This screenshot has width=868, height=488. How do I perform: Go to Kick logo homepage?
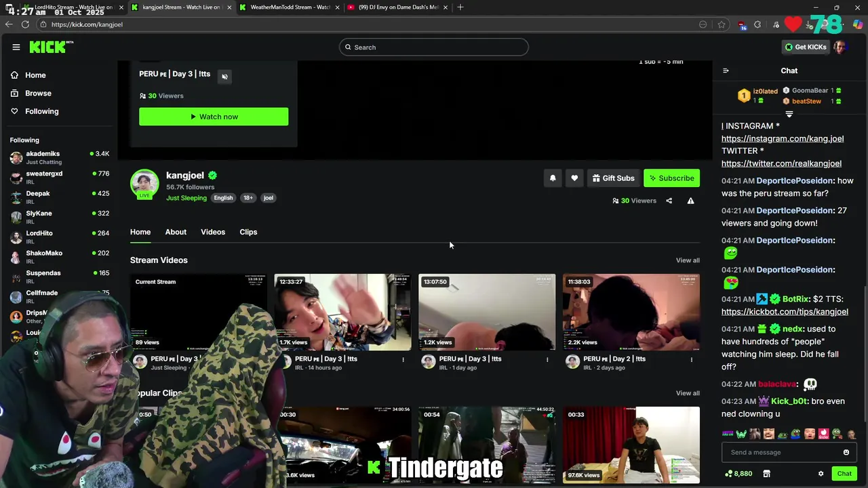point(50,47)
